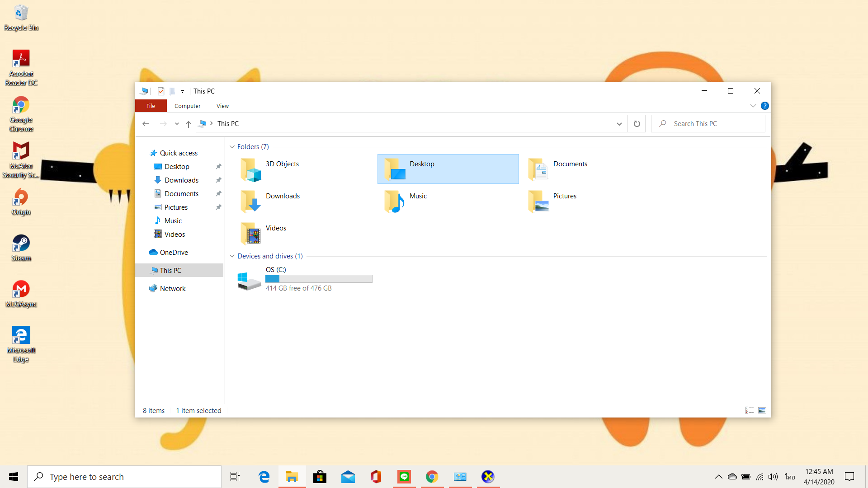Show hidden system tray icons
Viewport: 868px width, 488px height.
click(x=718, y=477)
